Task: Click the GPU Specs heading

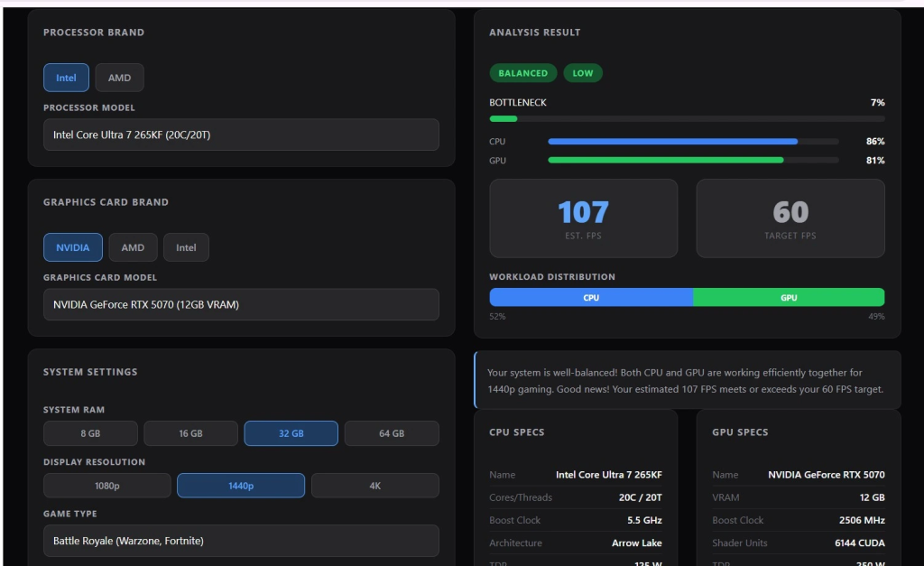Action: click(740, 432)
